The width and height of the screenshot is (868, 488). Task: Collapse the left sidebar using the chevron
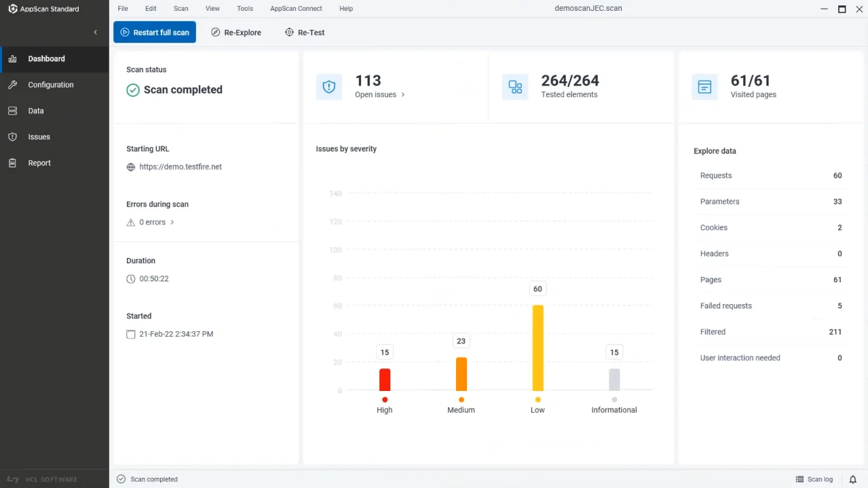click(96, 32)
